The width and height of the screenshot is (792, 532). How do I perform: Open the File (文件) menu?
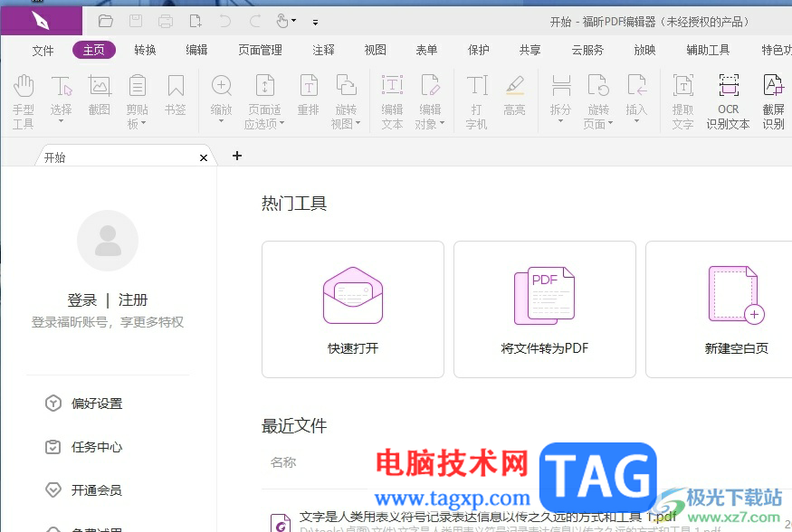(43, 50)
